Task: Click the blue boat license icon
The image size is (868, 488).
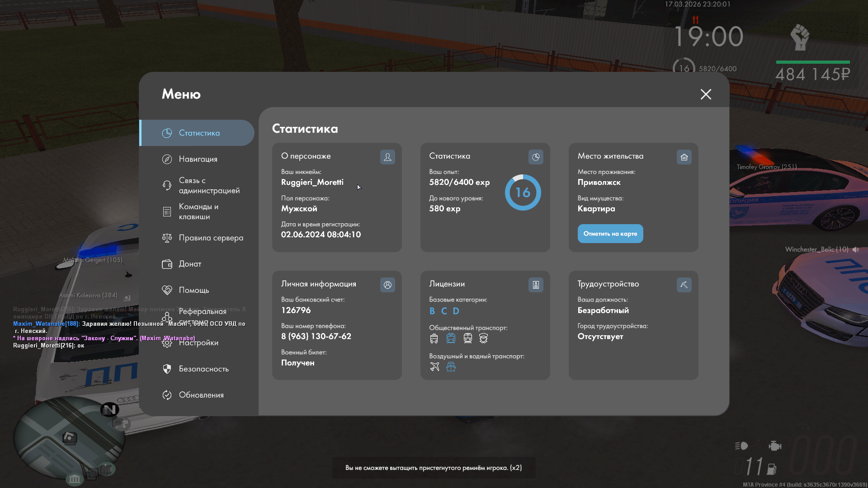Action: (451, 367)
